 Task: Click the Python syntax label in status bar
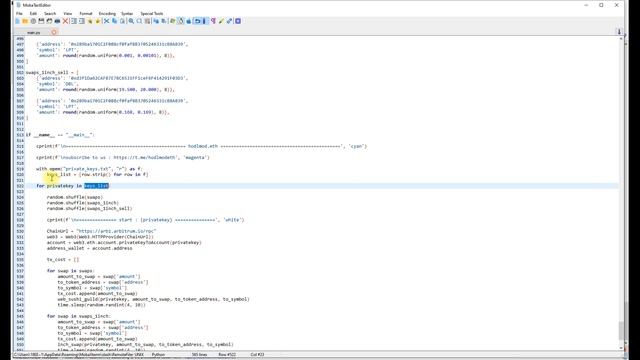tap(158, 355)
